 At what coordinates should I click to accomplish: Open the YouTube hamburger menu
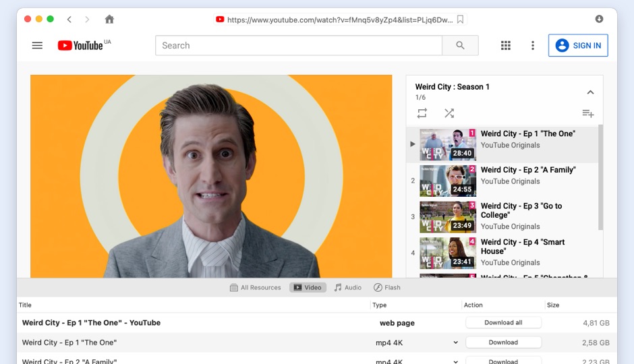(37, 45)
